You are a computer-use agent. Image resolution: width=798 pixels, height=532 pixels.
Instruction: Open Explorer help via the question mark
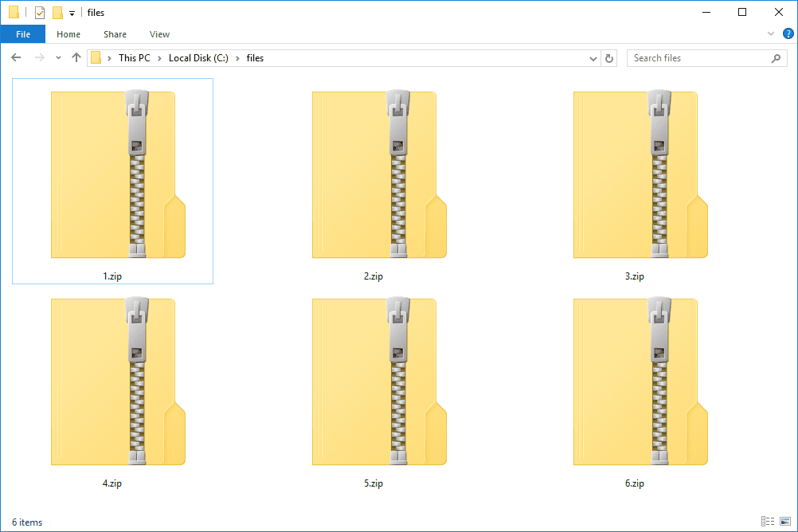(x=788, y=33)
